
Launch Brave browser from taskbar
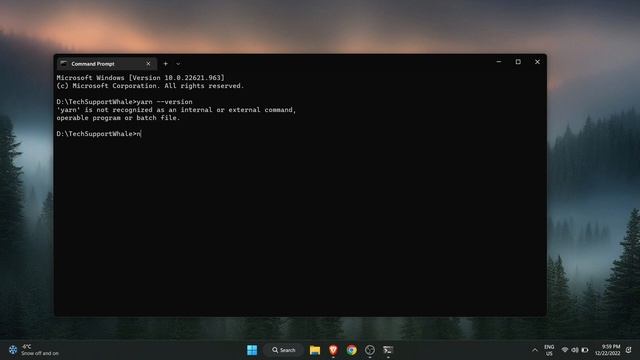click(333, 350)
